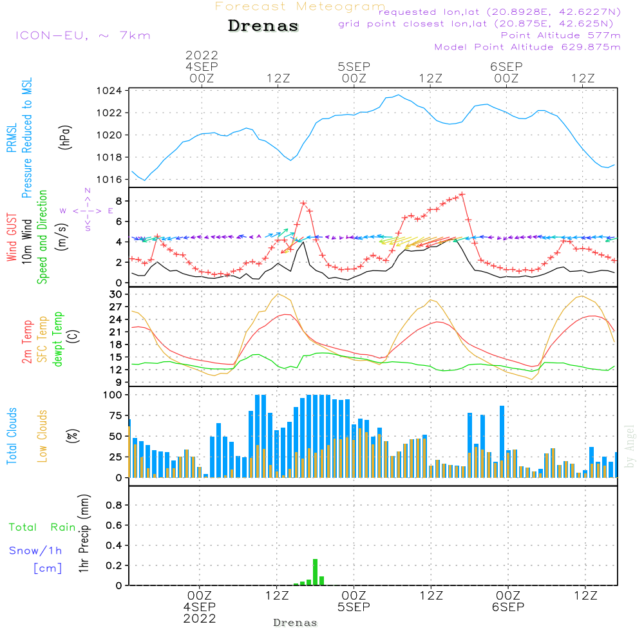
Task: Click the tallest green rain bar
Action: coord(315,572)
